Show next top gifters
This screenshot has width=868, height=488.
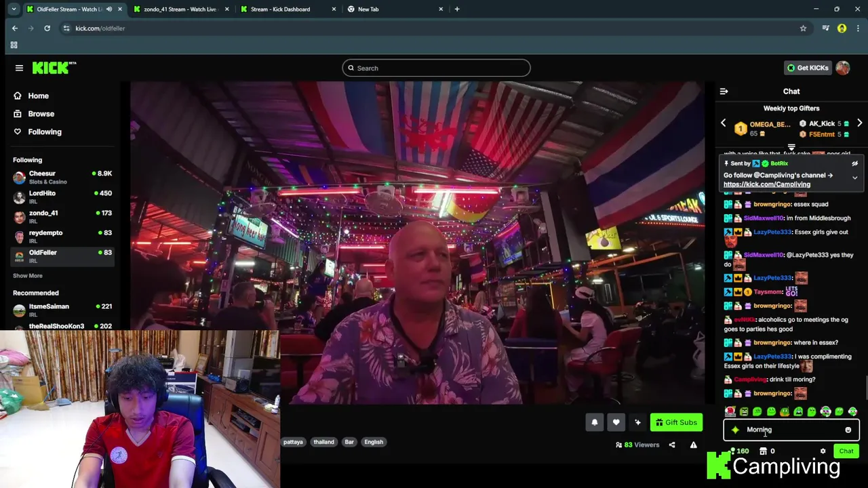(859, 123)
